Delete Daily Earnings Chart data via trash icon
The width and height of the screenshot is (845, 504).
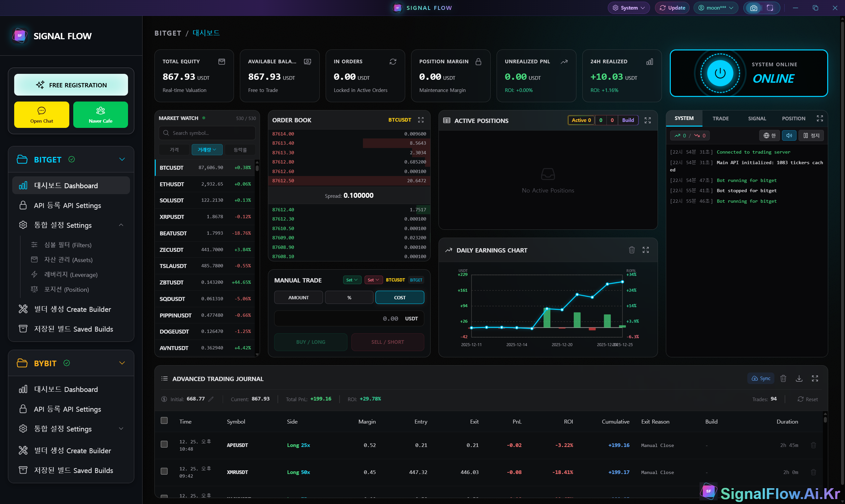coord(632,250)
